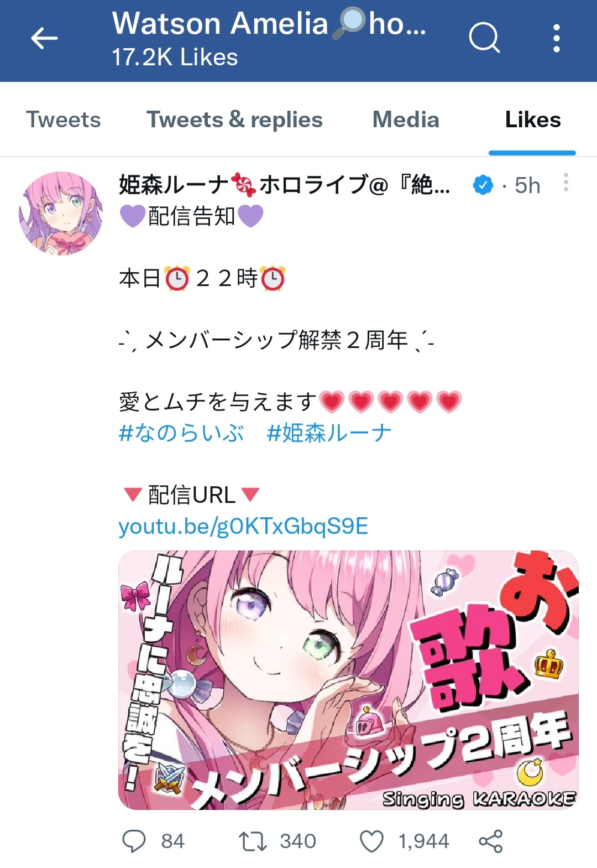Share the tweet via share icon

point(490,841)
